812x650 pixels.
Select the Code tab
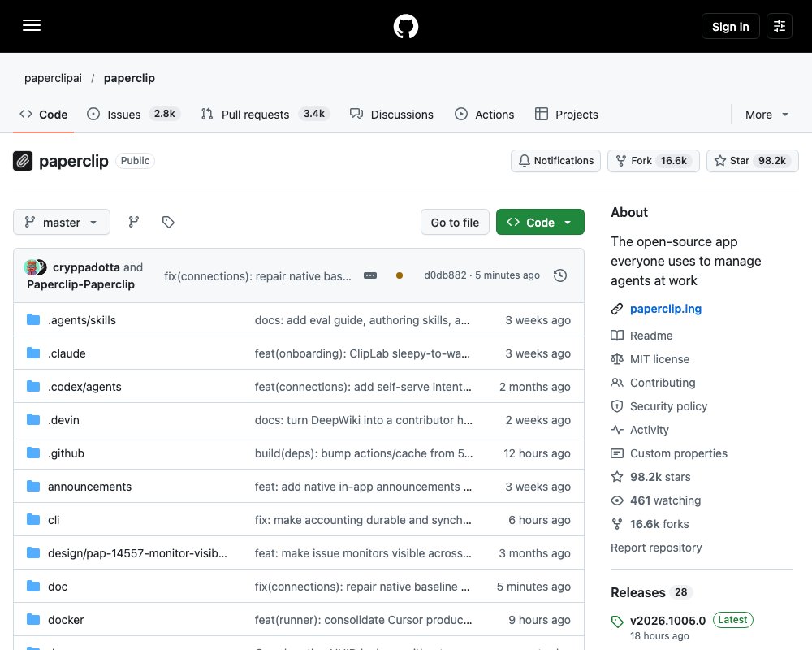(44, 115)
